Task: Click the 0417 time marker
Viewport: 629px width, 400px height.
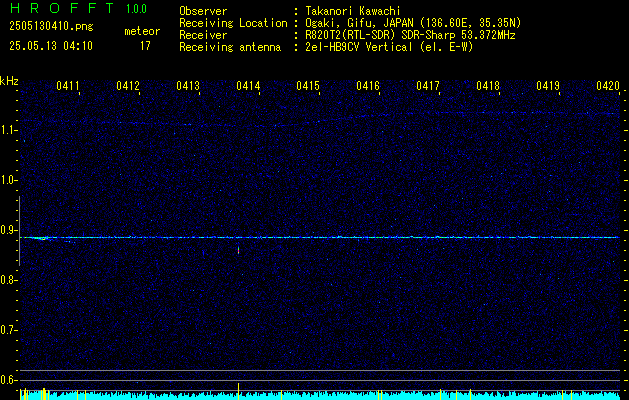Action: (428, 85)
